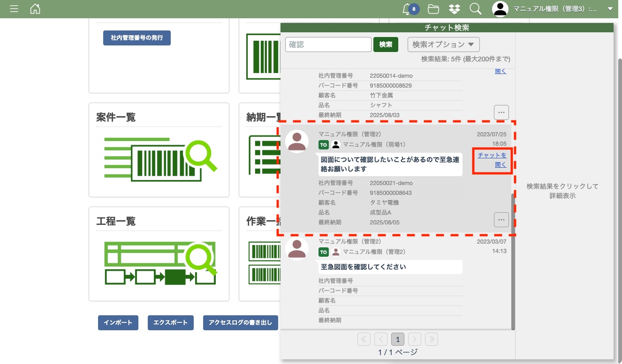Open chat search magnifier icon
This screenshot has width=622, height=364.
pyautogui.click(x=475, y=9)
